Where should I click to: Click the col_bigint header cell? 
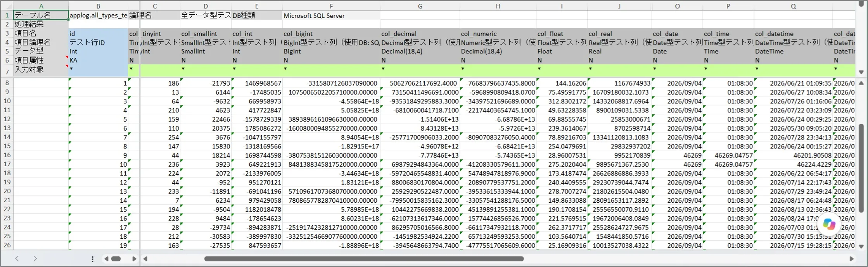click(331, 34)
